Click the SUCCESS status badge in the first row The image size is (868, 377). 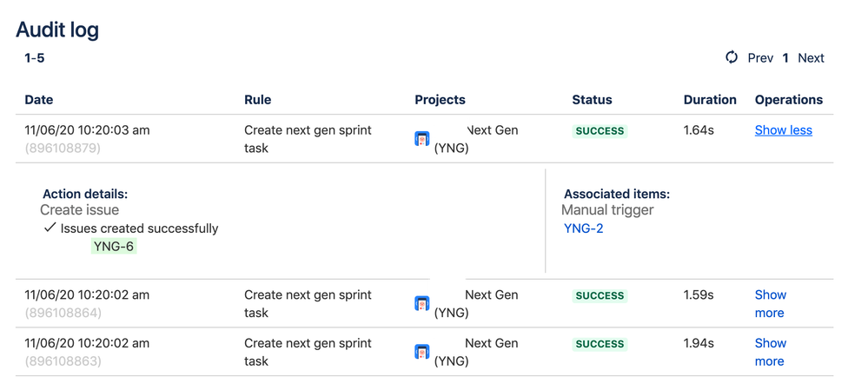(600, 131)
